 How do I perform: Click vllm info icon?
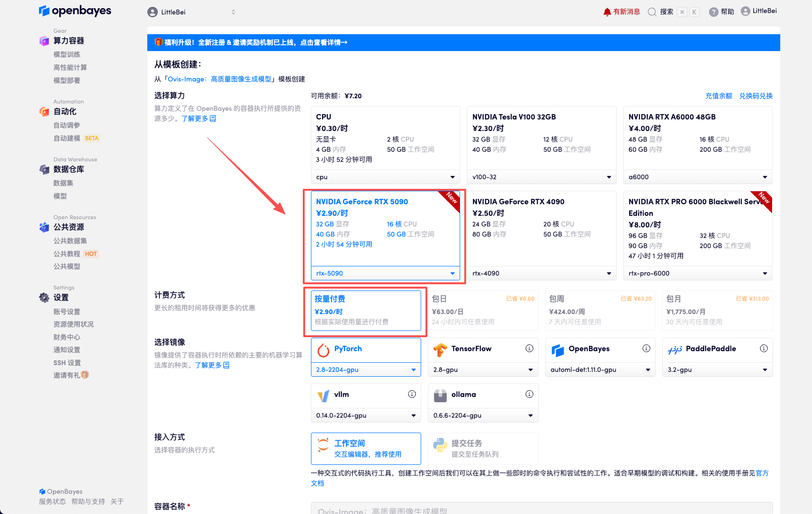(x=412, y=394)
